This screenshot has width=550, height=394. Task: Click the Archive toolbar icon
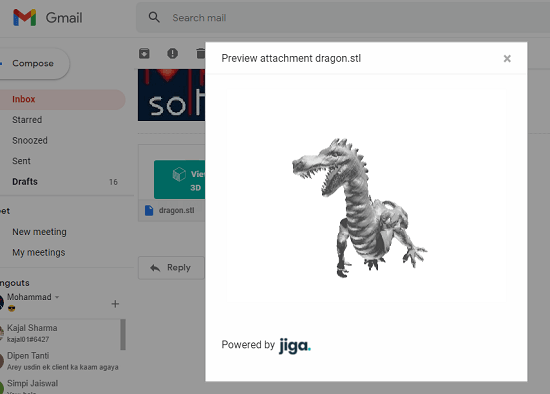point(144,54)
